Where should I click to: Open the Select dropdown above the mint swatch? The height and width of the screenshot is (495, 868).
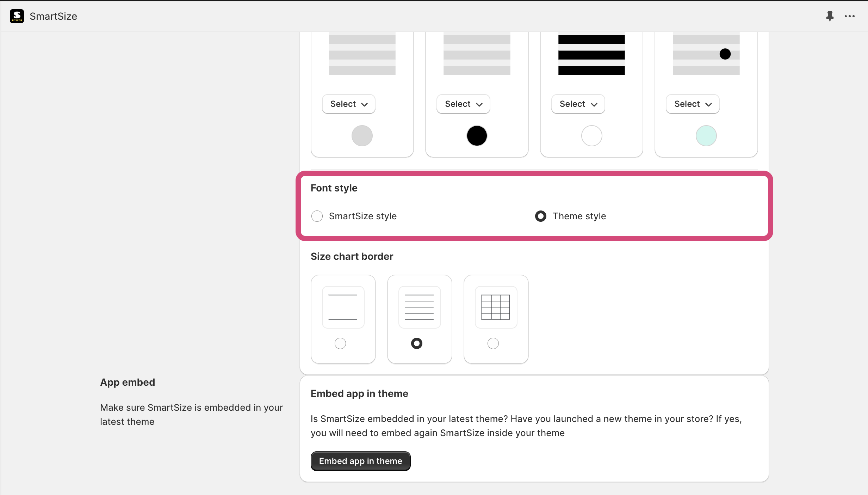pyautogui.click(x=693, y=104)
